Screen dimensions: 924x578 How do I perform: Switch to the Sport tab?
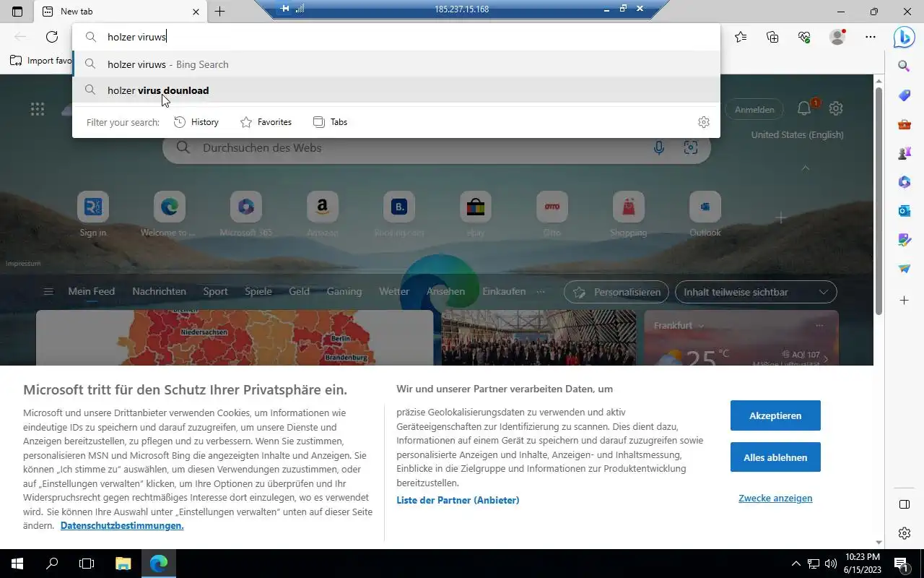point(215,292)
